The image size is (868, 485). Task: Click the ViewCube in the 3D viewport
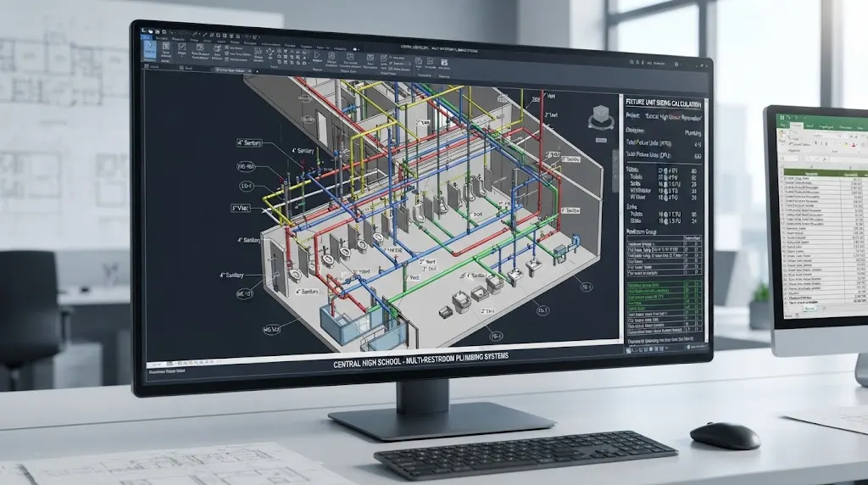[600, 117]
